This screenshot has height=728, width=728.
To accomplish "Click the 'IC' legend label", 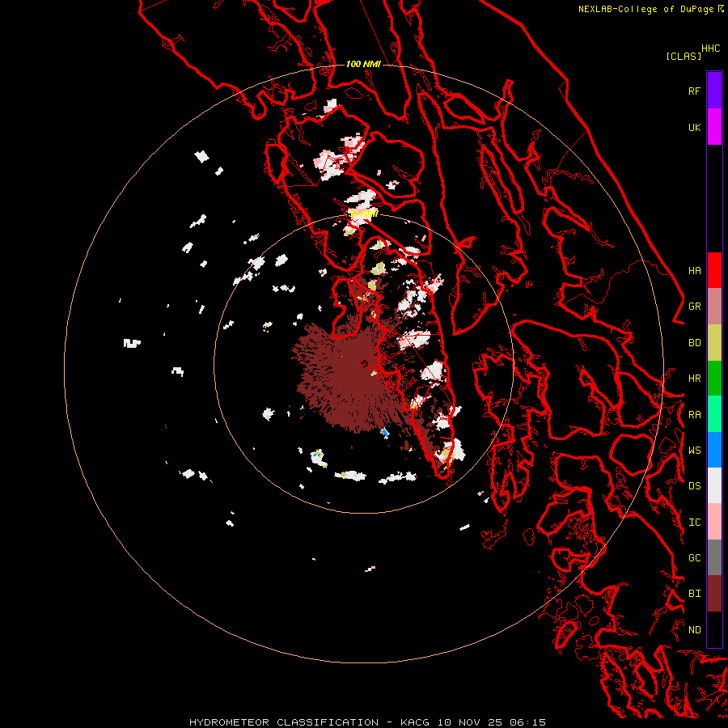I will [x=695, y=523].
